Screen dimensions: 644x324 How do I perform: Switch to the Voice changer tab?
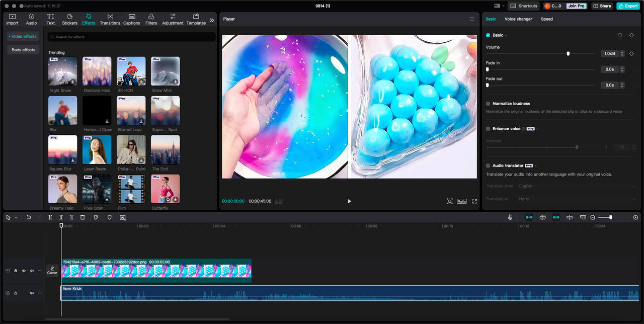pyautogui.click(x=518, y=19)
